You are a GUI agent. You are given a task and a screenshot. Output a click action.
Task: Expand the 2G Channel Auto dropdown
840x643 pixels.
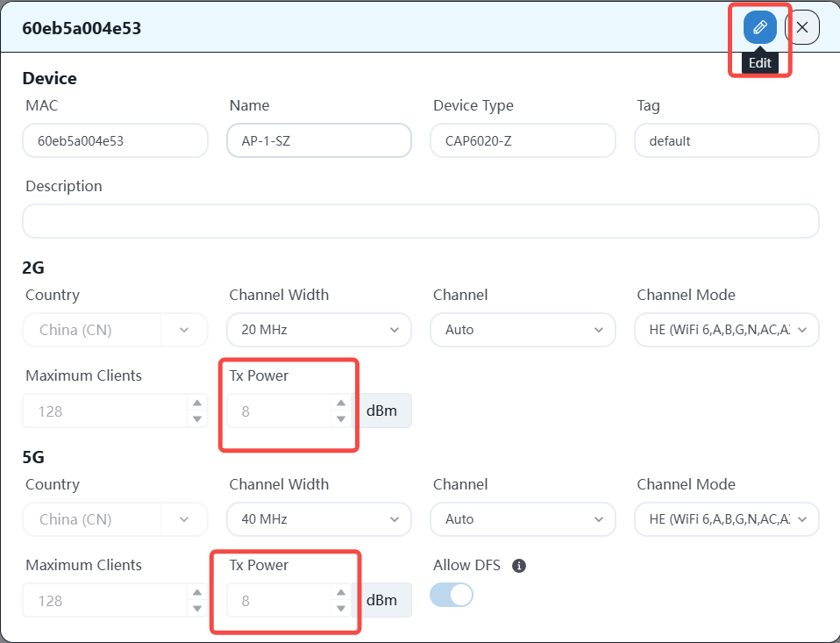[523, 330]
